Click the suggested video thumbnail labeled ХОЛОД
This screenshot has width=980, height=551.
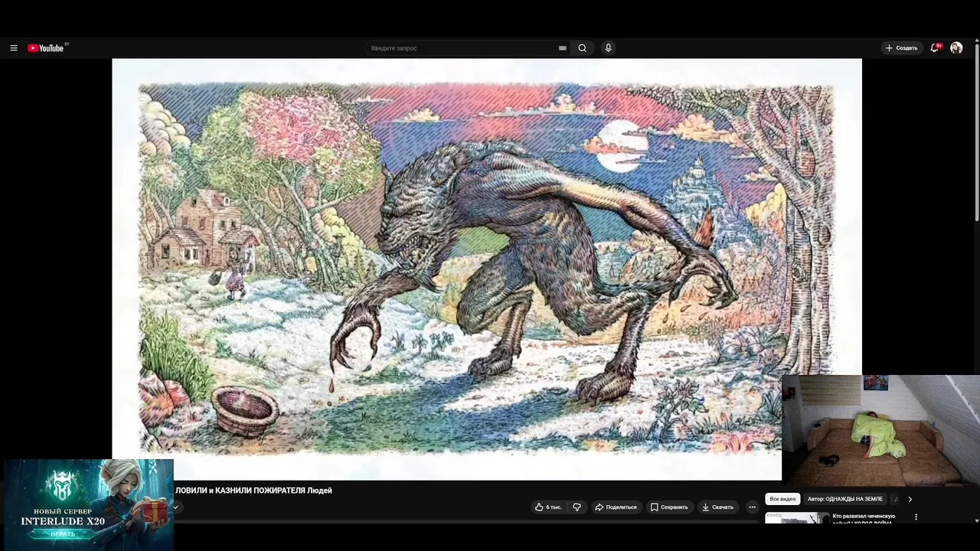pyautogui.click(x=796, y=517)
